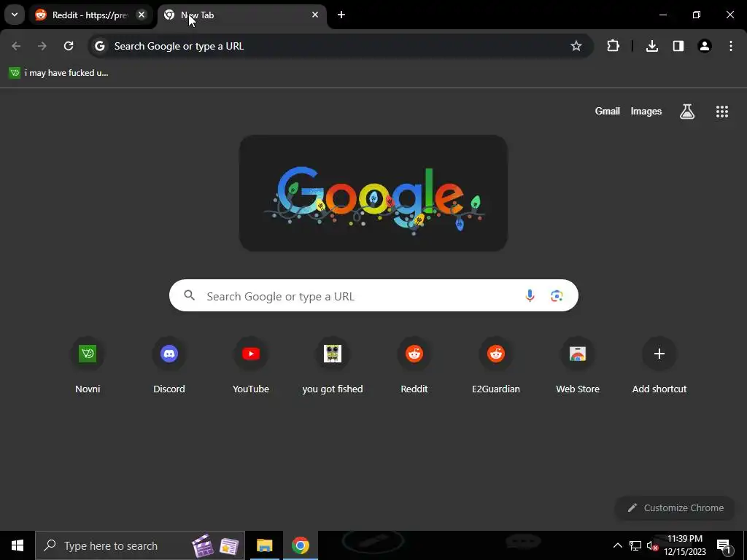Image resolution: width=747 pixels, height=560 pixels.
Task: Close the Reddit tab
Action: click(x=142, y=15)
